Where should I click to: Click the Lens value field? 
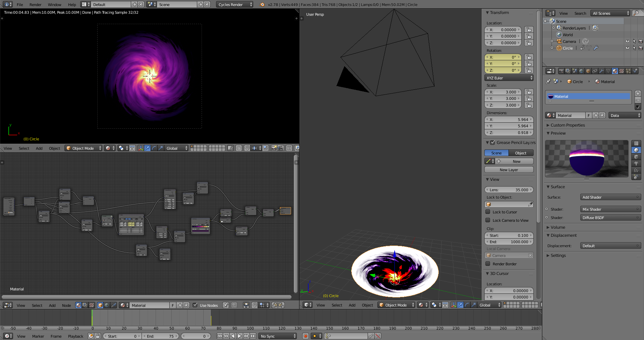[508, 190]
